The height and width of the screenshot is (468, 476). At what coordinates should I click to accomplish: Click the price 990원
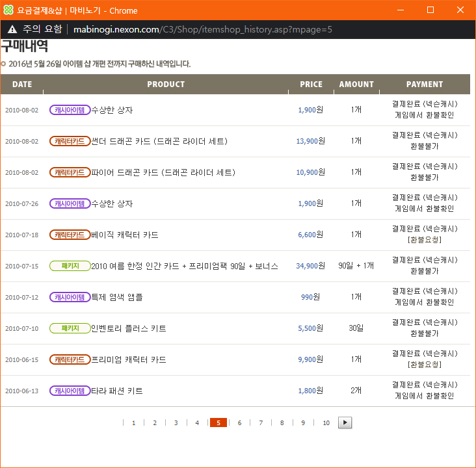coord(311,297)
